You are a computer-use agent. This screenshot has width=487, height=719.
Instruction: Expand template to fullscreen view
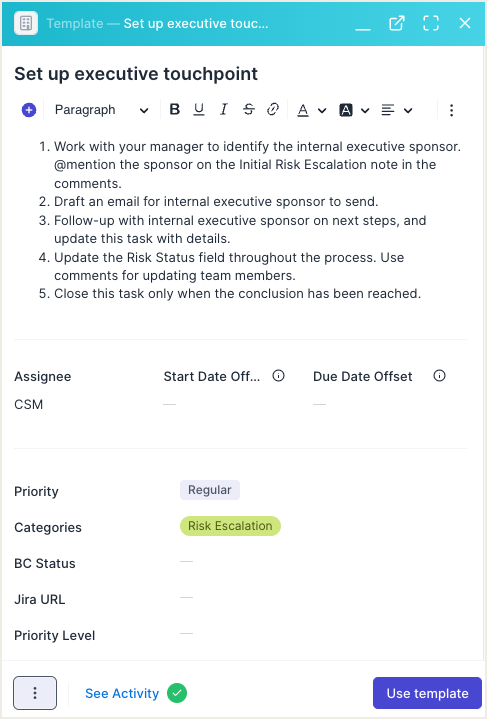(x=431, y=23)
